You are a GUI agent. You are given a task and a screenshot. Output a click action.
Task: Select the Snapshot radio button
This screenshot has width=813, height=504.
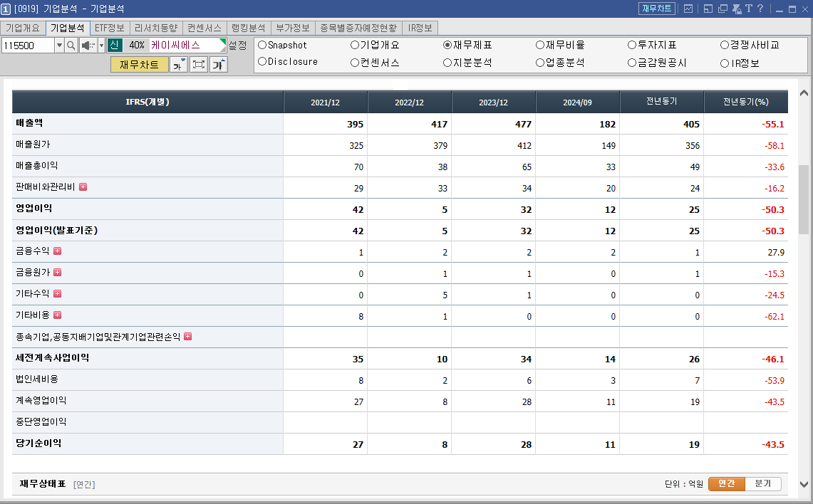[263, 44]
